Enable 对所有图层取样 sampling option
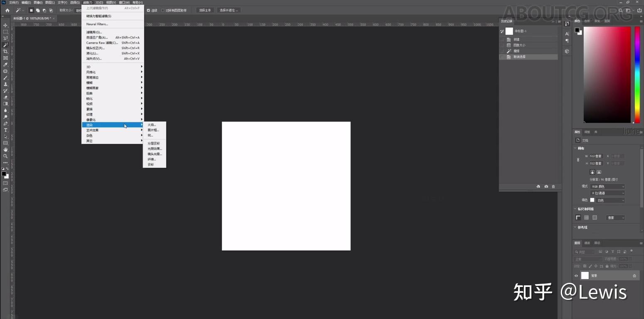 click(x=163, y=10)
